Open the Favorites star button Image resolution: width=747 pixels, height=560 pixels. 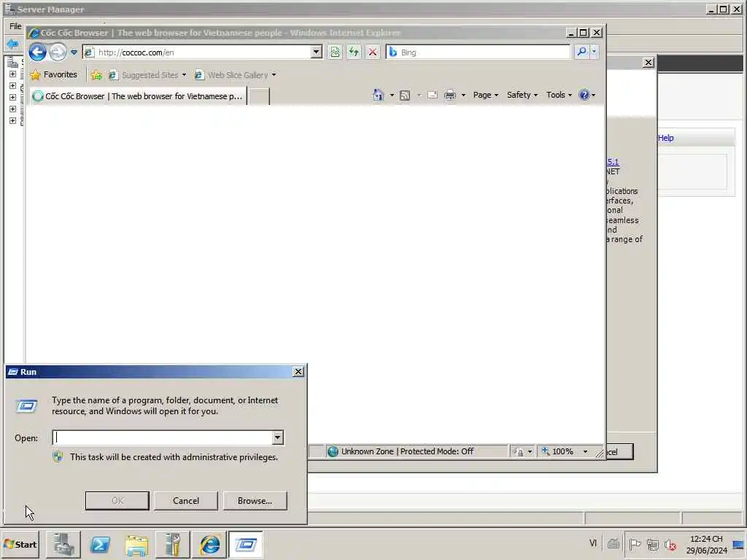[x=53, y=75]
